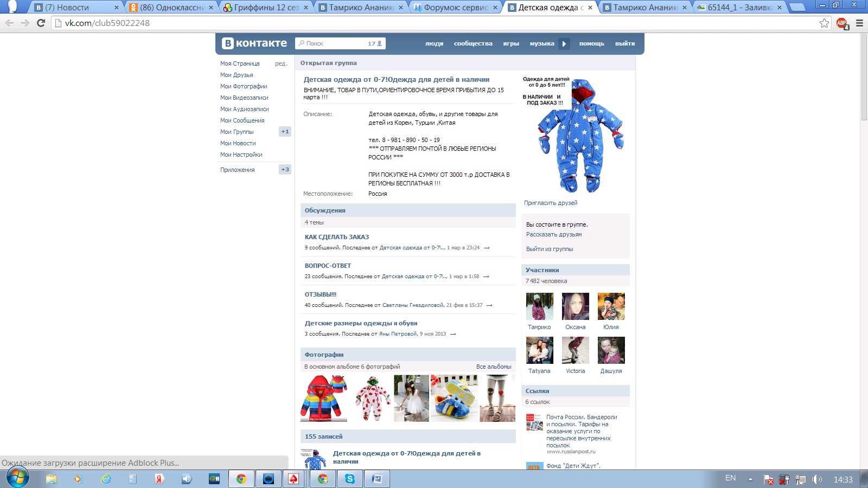
Task: Open the Action Center flag tray icon
Action: (768, 479)
